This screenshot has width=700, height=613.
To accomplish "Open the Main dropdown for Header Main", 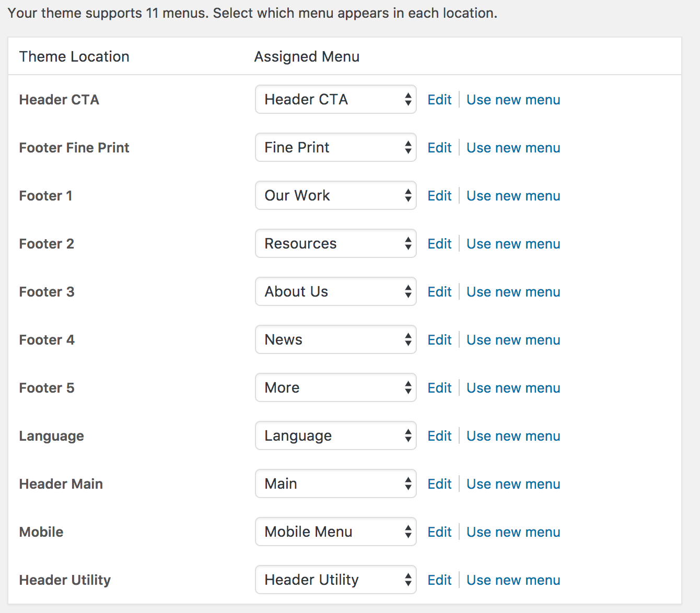I will click(x=336, y=484).
